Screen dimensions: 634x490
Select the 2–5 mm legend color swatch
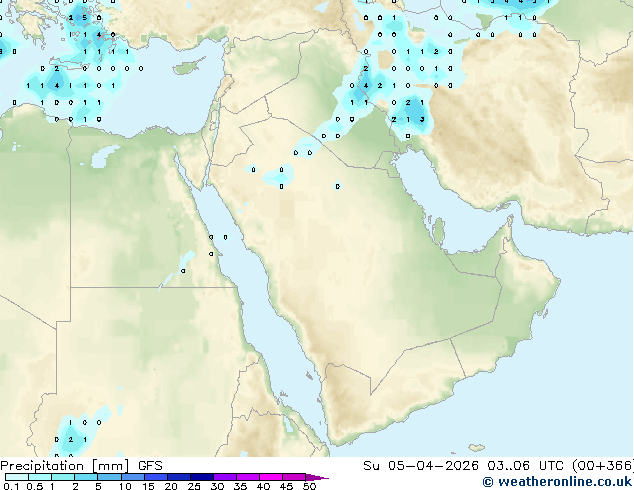pyautogui.click(x=86, y=477)
